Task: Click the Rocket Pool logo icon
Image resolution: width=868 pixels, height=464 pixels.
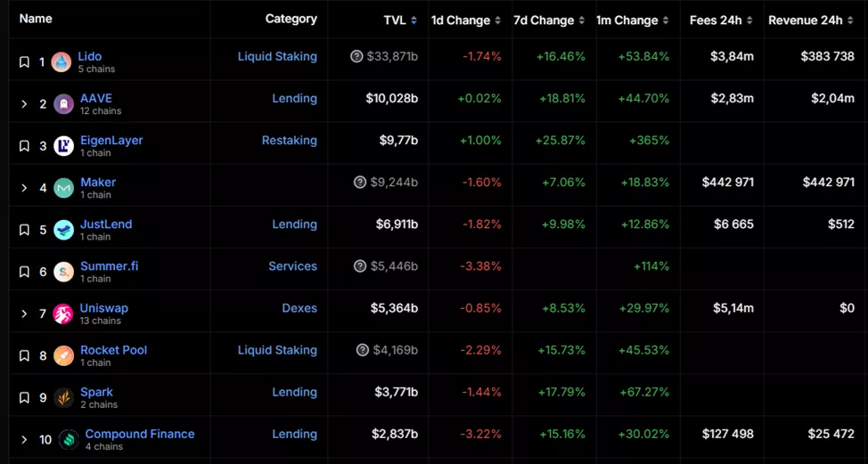Action: tap(63, 356)
